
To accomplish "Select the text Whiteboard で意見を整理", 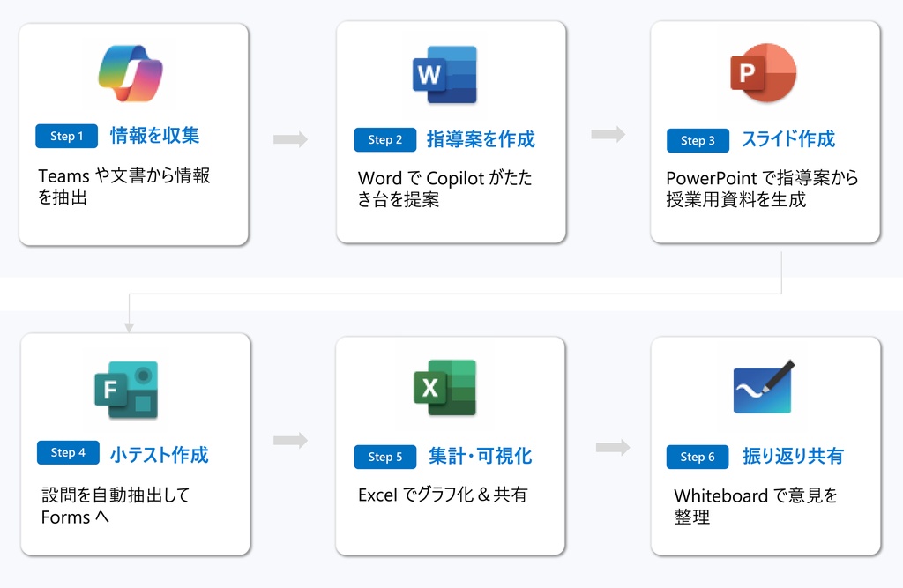I will pos(756,506).
